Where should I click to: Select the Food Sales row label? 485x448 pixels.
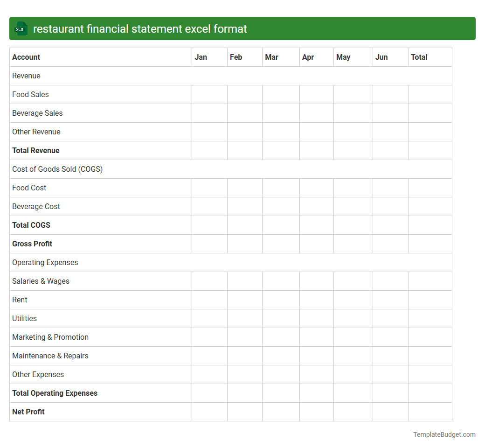[x=30, y=94]
